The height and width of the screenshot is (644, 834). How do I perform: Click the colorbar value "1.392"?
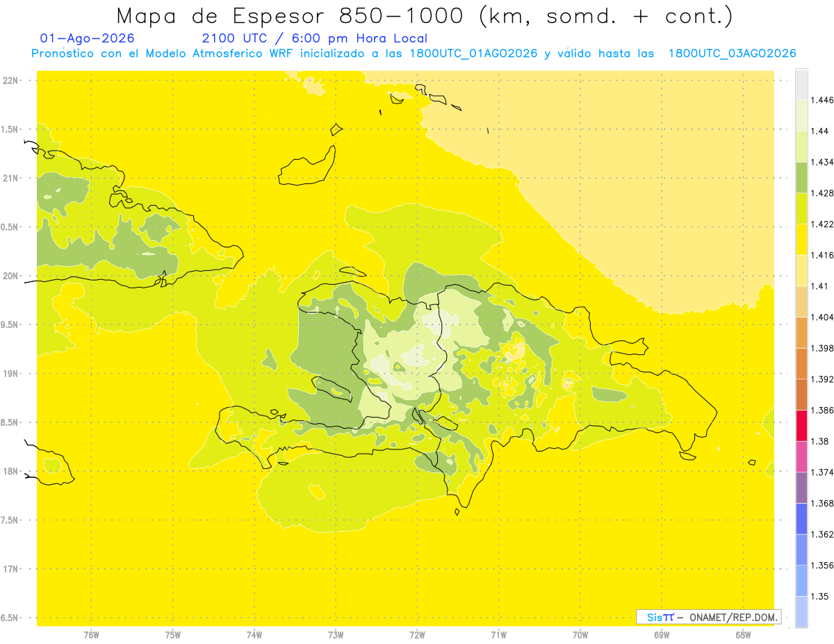(821, 379)
